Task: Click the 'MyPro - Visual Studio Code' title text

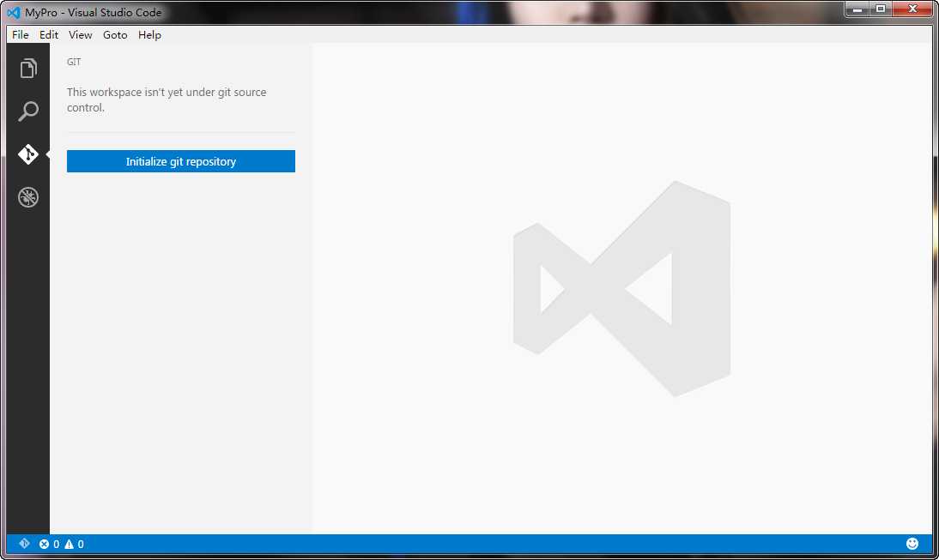Action: pyautogui.click(x=93, y=13)
